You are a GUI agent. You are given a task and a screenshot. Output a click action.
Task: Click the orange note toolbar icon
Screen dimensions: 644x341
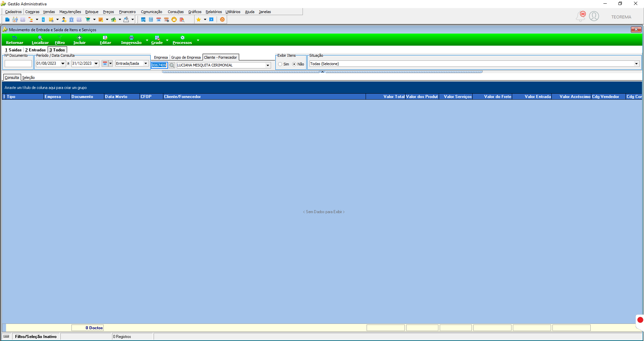coord(101,19)
